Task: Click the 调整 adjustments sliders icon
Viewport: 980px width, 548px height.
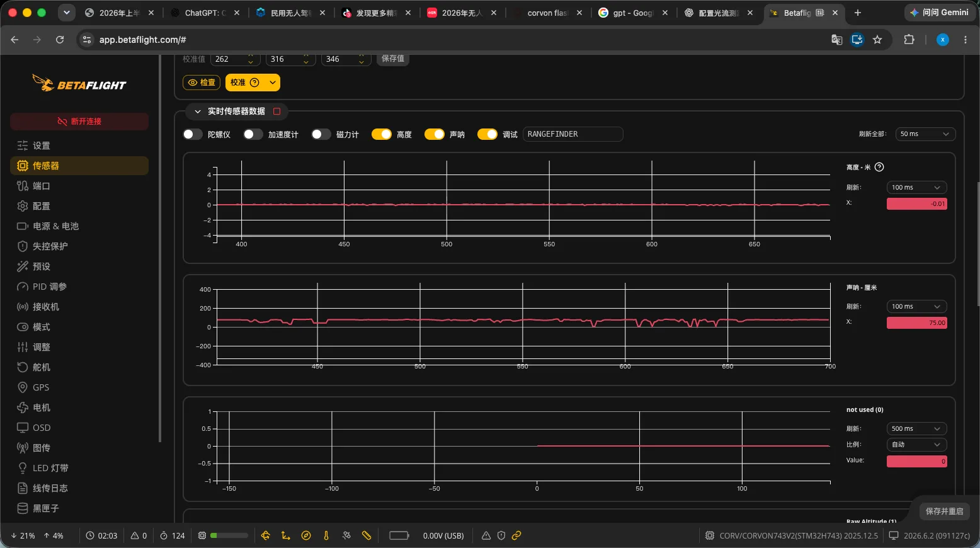Action: [x=23, y=347]
